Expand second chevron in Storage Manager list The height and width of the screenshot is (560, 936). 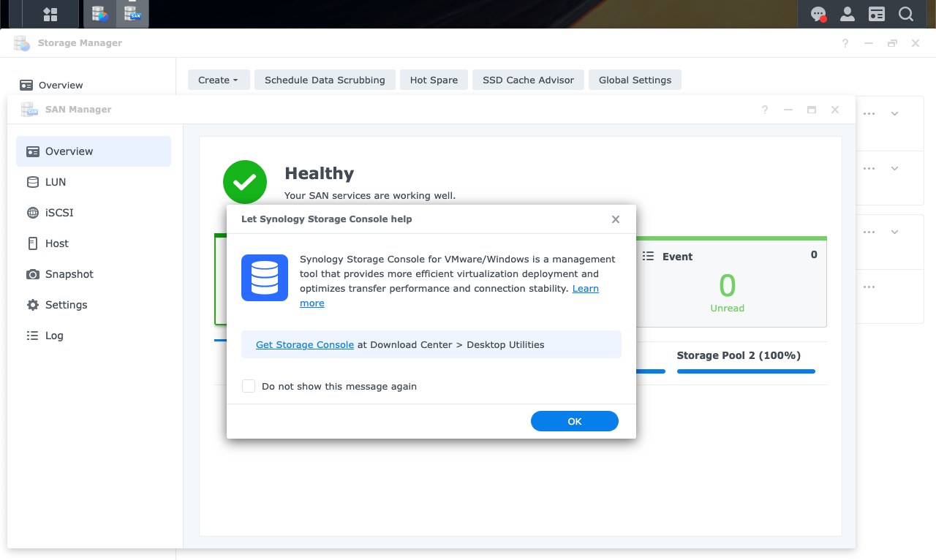pyautogui.click(x=894, y=168)
